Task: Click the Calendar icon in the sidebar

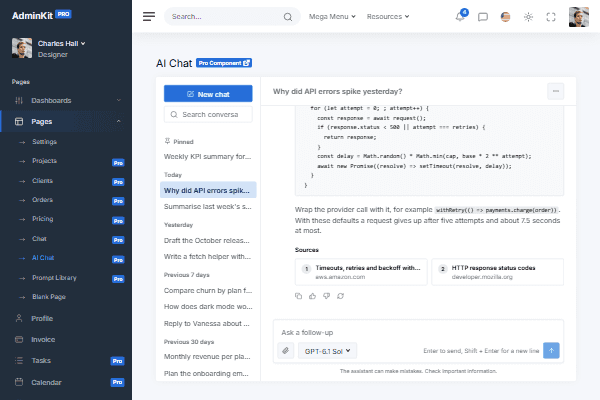Action: (x=19, y=382)
